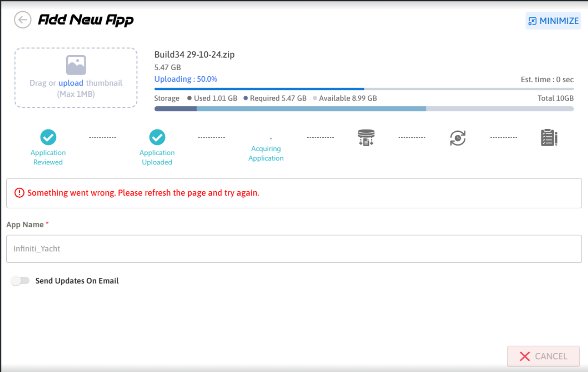Click the Uploading : 50.0% status text
Viewport: 588px width, 372px height.
tap(185, 79)
